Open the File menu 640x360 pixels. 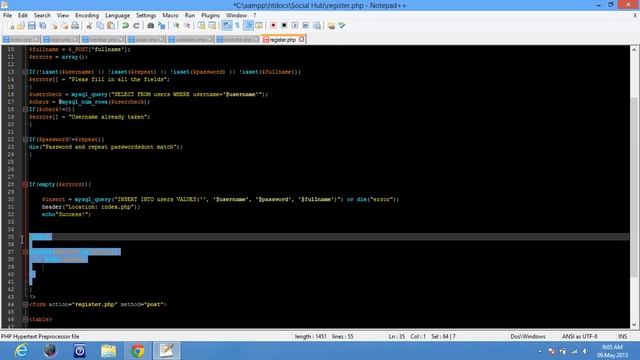pos(7,16)
